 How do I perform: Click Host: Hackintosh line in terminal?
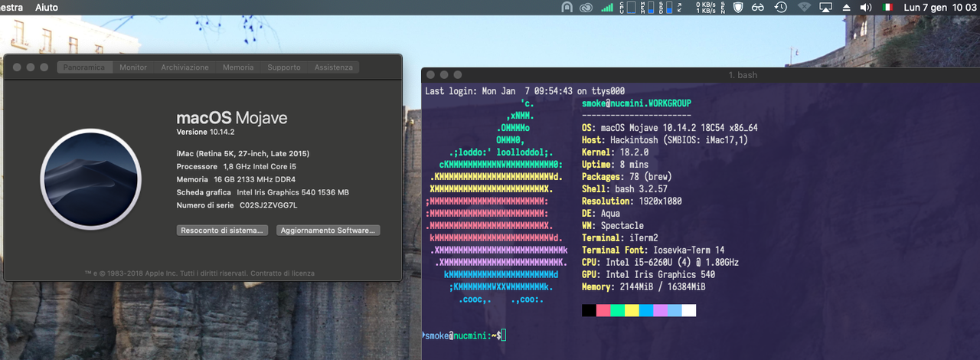(665, 140)
